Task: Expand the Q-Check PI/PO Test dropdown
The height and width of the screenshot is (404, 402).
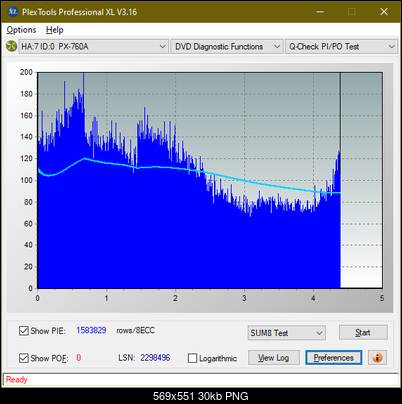Action: [341, 46]
